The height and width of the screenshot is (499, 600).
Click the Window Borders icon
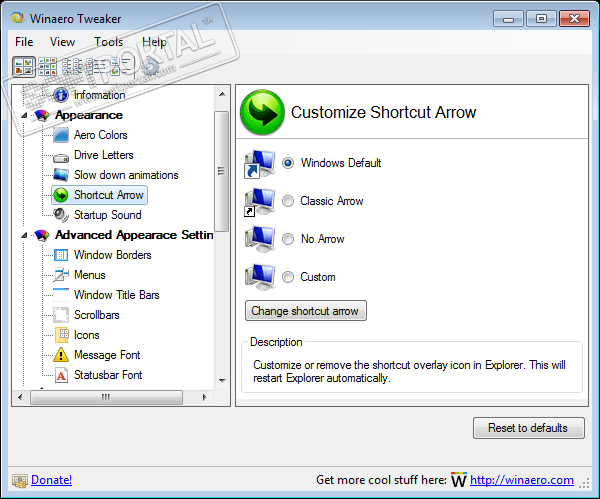coord(61,255)
